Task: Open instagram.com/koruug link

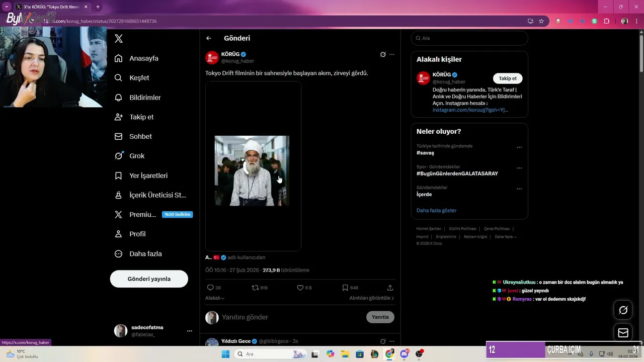Action: 470,110
